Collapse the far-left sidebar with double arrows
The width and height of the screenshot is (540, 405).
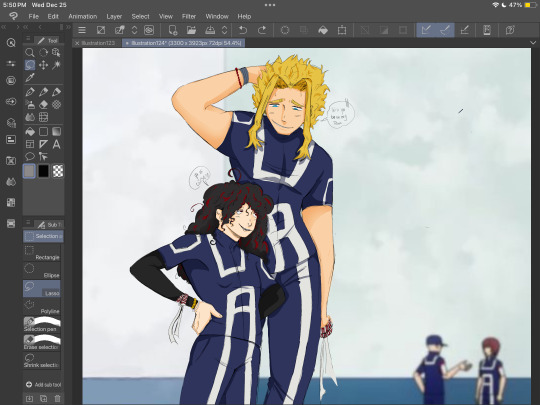click(3, 27)
